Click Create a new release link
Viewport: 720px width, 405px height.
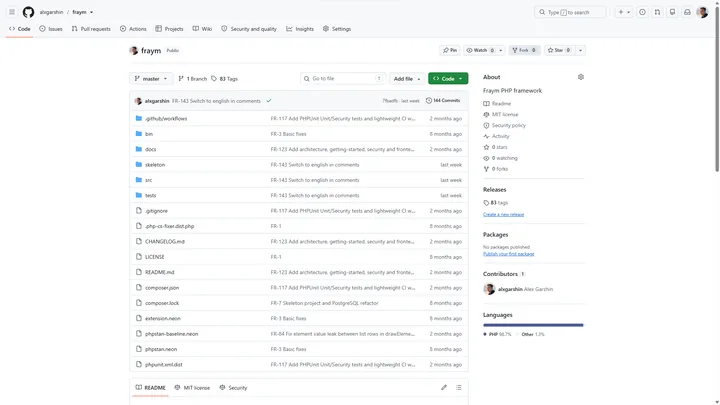coord(503,214)
